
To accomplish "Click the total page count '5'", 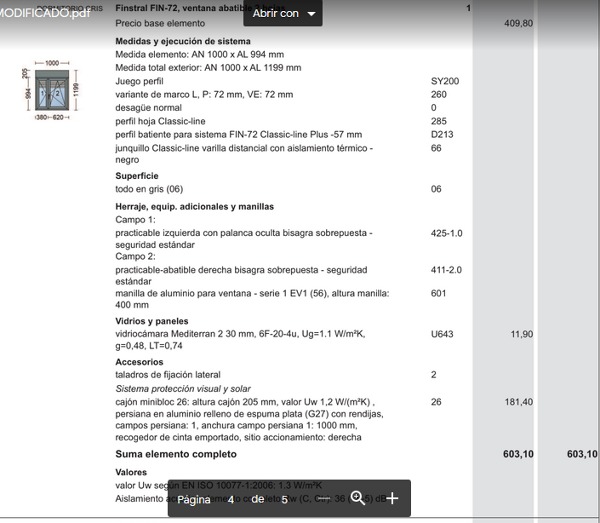I will 284,499.
